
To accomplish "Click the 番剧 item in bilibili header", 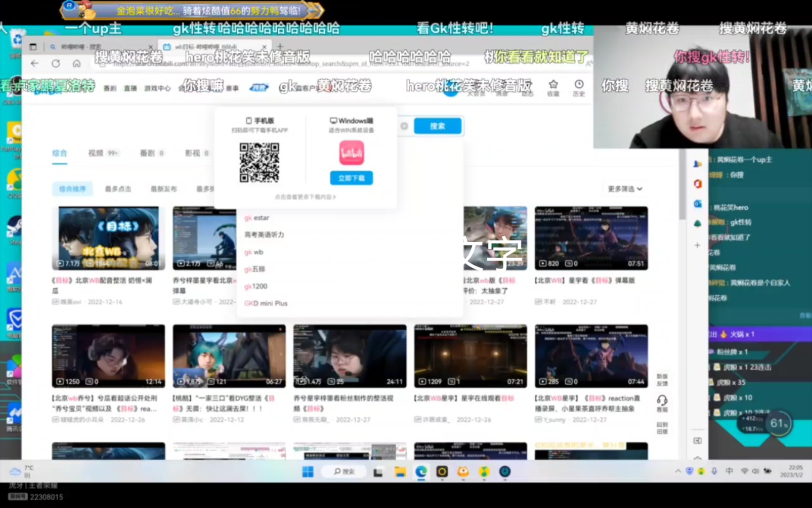I will click(x=109, y=88).
